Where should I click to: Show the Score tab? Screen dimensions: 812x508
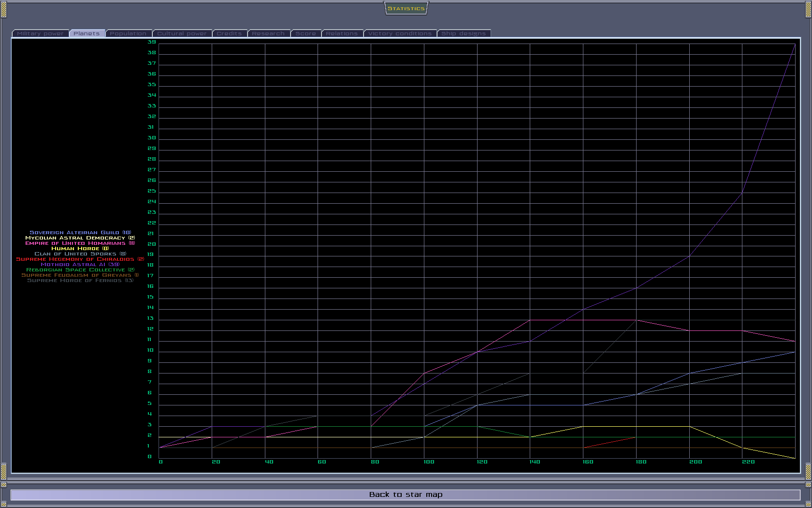click(x=305, y=33)
